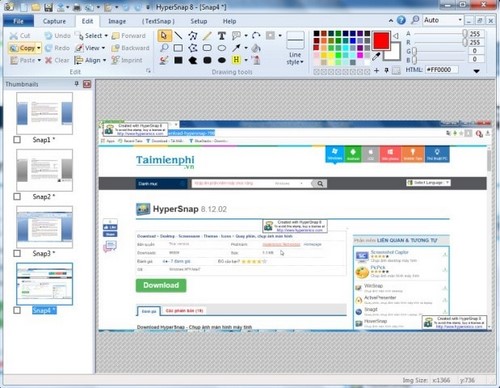Swap foreground and background colors arrow

tap(396, 35)
